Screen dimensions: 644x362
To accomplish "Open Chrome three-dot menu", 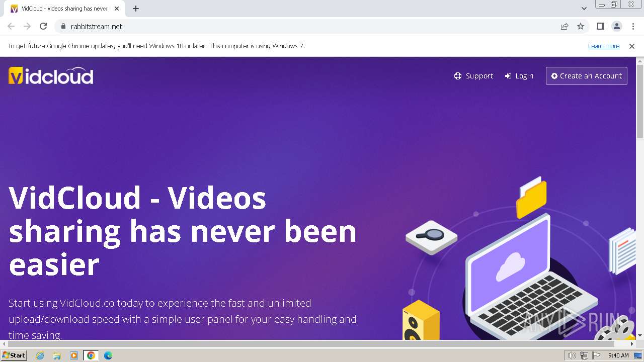I will pyautogui.click(x=633, y=26).
